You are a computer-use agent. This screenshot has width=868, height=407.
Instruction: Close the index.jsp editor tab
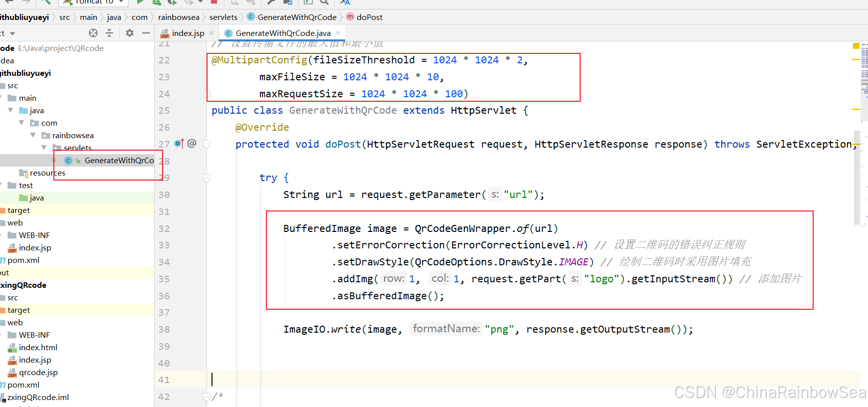(212, 33)
